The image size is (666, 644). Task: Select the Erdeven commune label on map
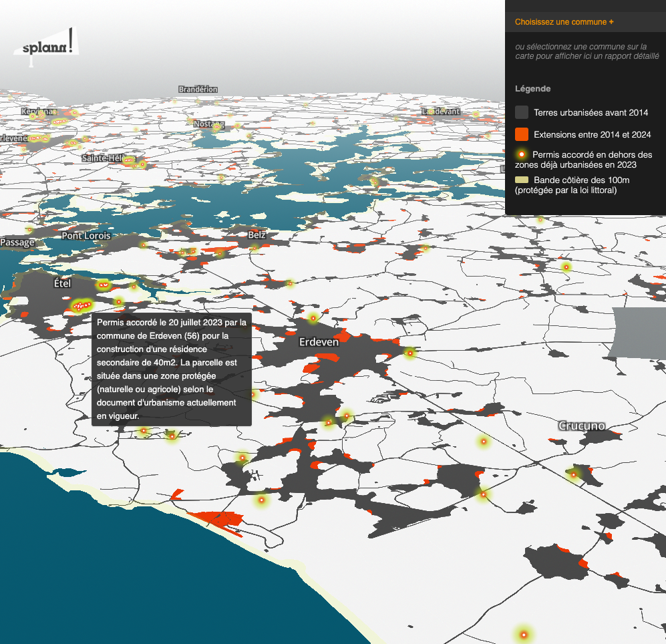[x=319, y=341]
